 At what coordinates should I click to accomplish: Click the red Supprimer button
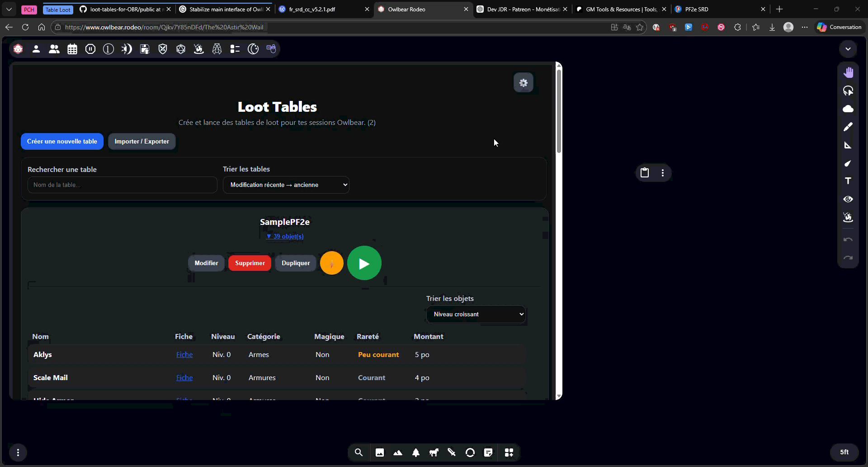click(x=250, y=263)
